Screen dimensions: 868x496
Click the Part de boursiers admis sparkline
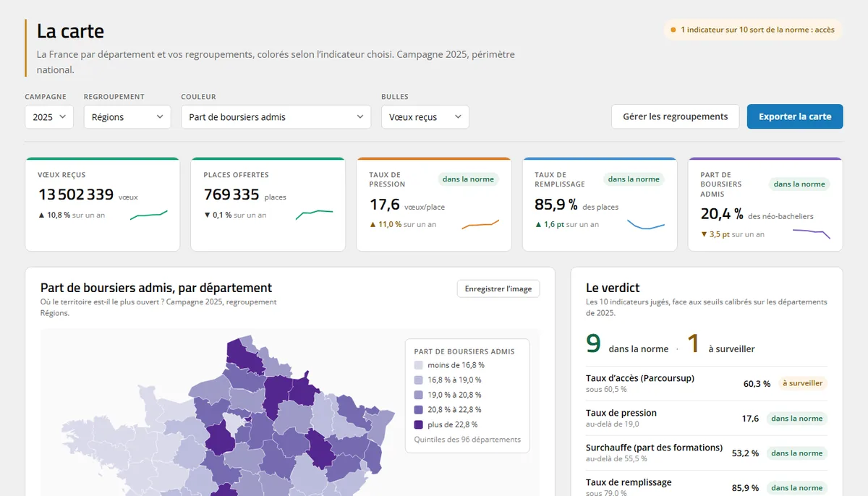click(812, 234)
